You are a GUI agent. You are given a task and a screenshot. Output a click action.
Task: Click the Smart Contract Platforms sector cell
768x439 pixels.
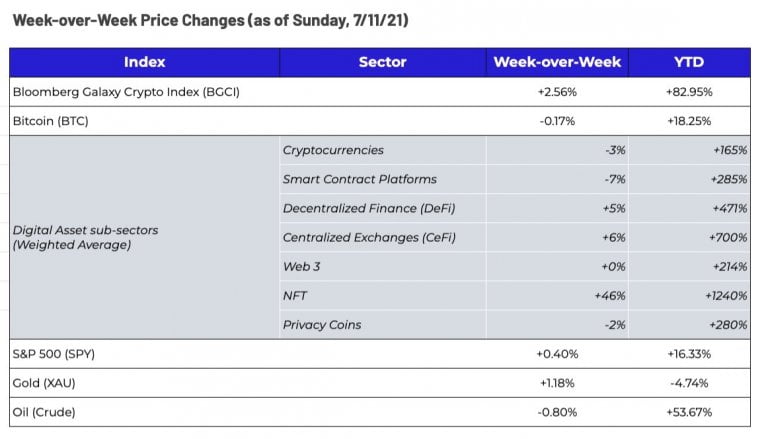point(359,179)
